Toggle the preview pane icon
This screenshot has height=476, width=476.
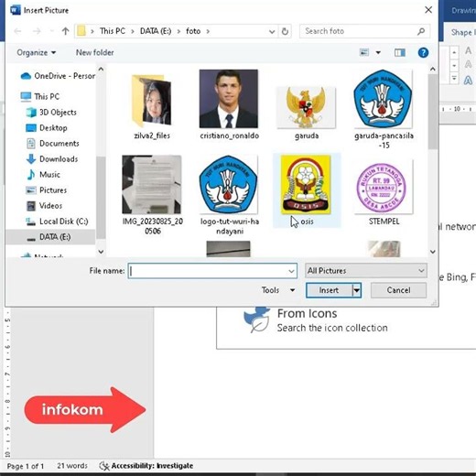400,53
